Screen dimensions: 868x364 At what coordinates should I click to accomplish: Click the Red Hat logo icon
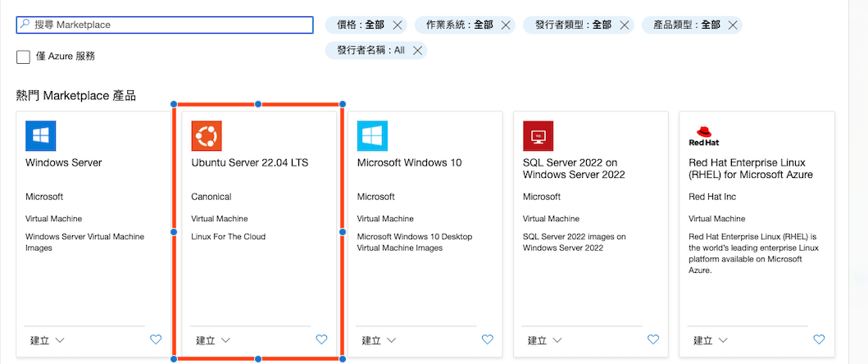pos(703,136)
